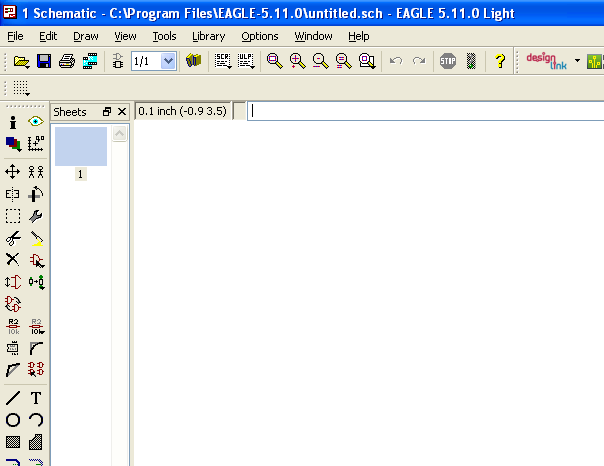Viewport: 604px width, 466px height.
Task: Select the Show eye tool
Action: click(36, 122)
